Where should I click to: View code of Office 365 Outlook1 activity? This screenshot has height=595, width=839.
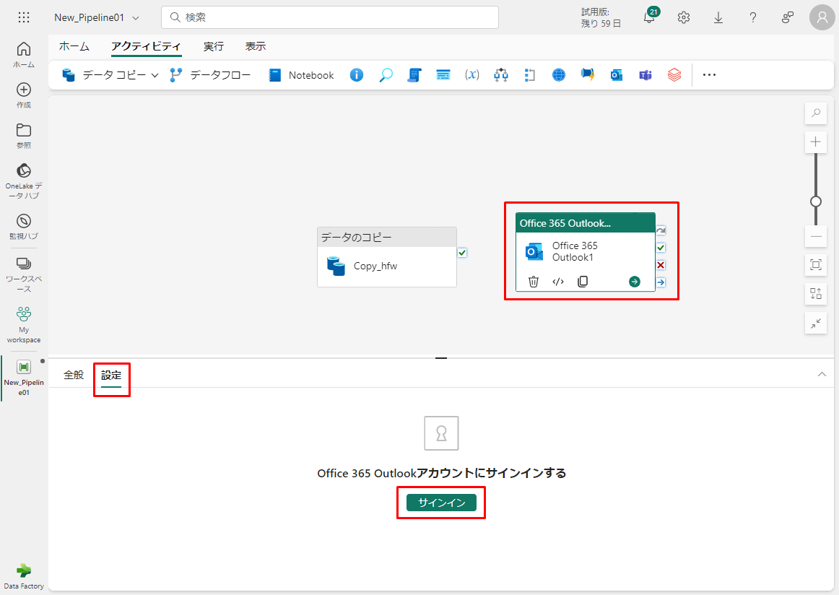(558, 282)
